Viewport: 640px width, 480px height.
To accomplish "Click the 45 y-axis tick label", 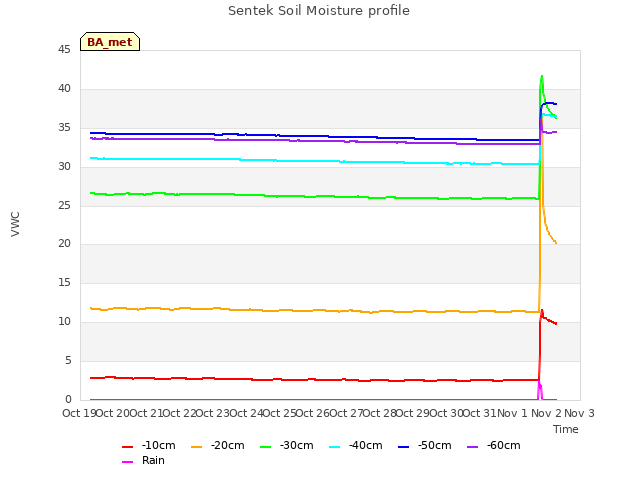I will [64, 49].
